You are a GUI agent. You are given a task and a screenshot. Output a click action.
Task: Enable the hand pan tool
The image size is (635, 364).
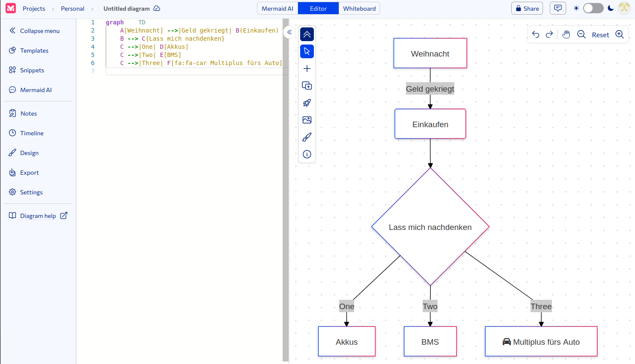coord(566,35)
